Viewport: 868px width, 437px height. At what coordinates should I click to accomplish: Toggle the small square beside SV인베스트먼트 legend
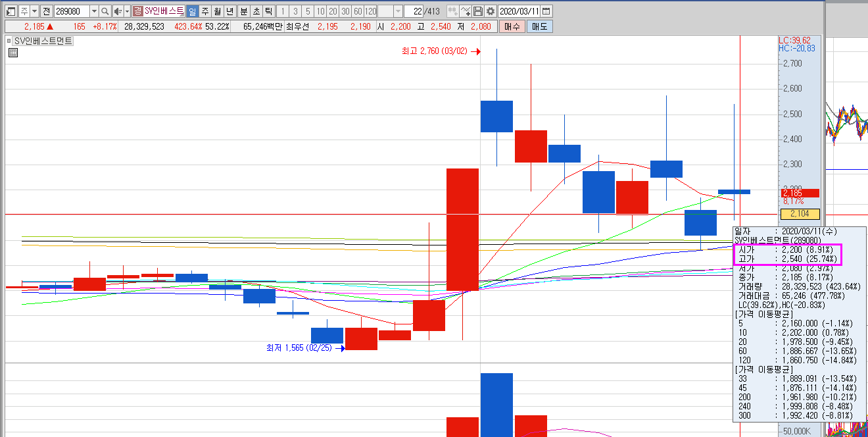tap(9, 41)
